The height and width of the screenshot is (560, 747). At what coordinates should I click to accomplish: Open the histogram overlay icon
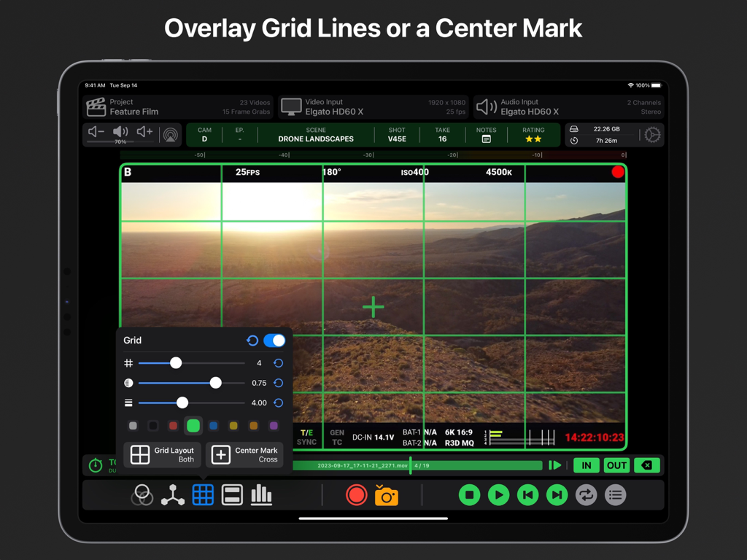tap(261, 495)
